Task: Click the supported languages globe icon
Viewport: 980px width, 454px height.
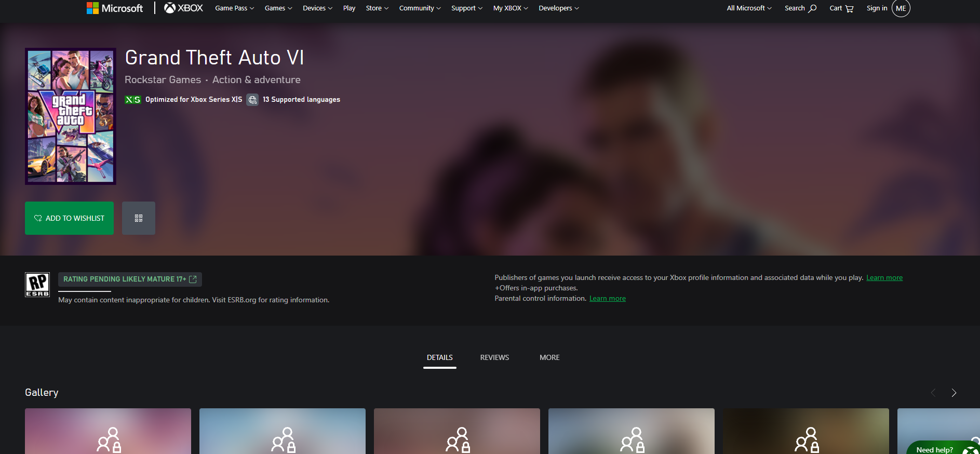Action: (x=252, y=100)
